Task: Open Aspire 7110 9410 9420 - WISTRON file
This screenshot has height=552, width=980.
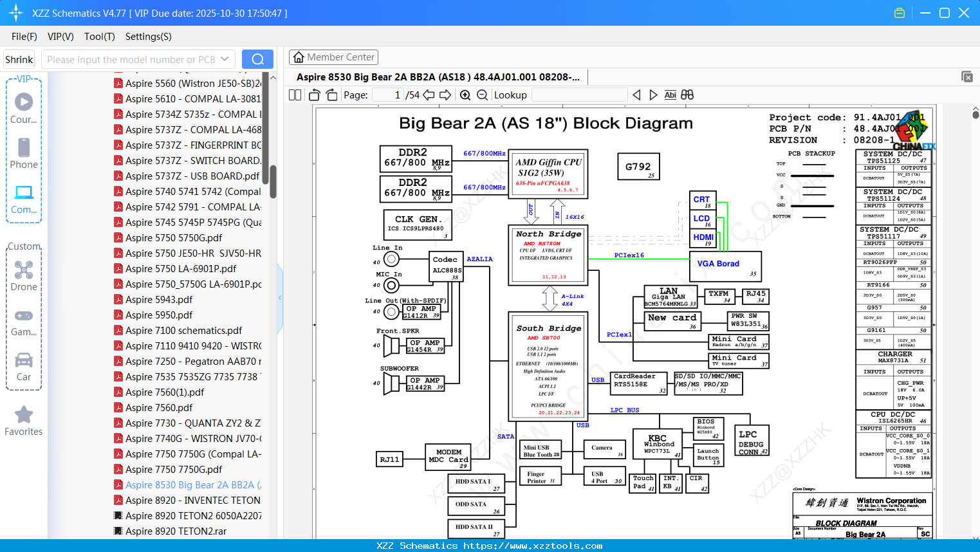Action: pyautogui.click(x=193, y=345)
